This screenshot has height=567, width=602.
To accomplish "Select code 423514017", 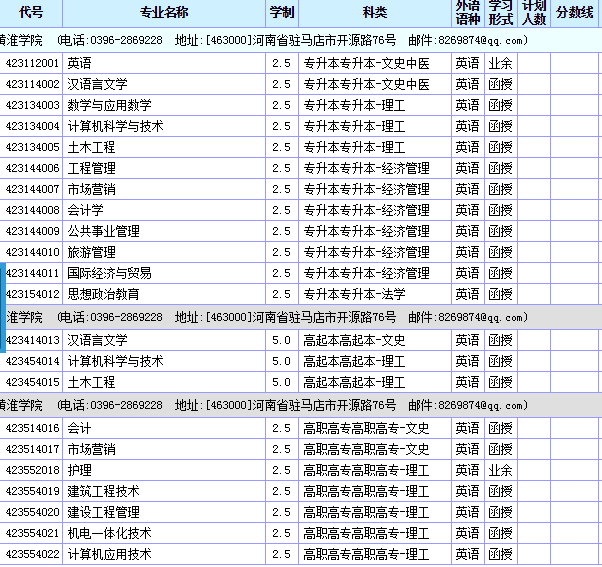I will [33, 449].
